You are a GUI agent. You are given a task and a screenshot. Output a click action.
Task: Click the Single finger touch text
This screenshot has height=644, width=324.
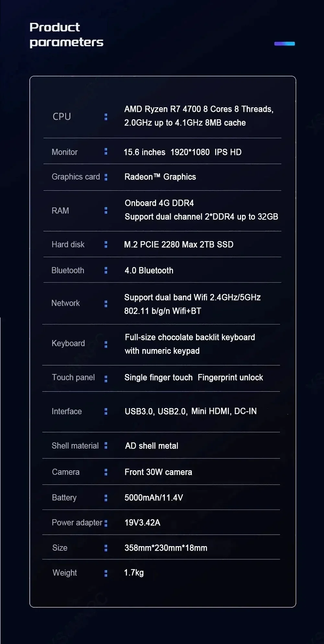158,378
